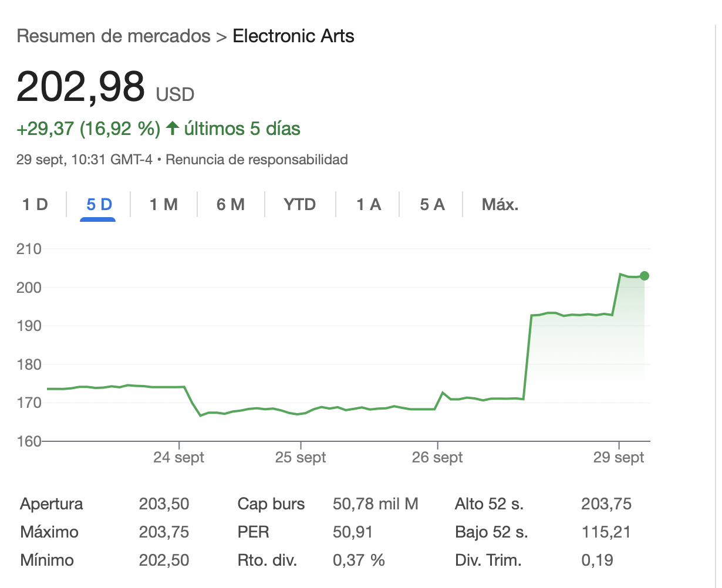This screenshot has height=588, width=722.
Task: Click the green up arrow icon
Action: 172,129
